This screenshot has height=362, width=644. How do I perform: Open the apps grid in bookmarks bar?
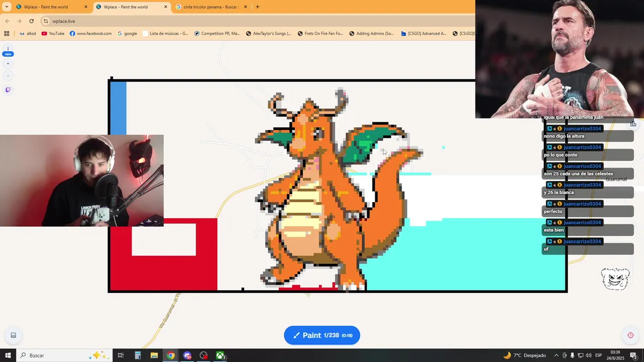tap(7, 34)
